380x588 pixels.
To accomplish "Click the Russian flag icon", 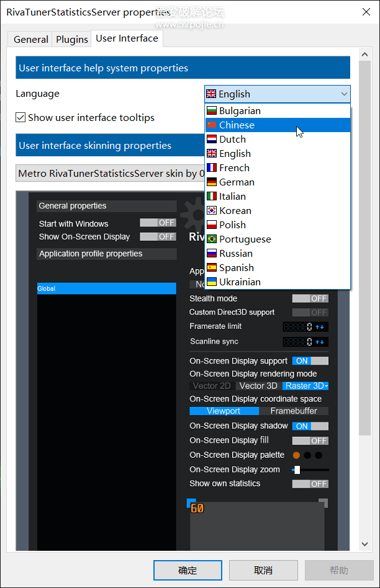I will click(212, 253).
